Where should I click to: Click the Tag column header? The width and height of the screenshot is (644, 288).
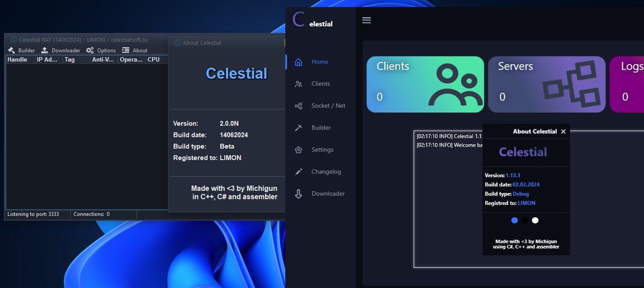point(77,60)
